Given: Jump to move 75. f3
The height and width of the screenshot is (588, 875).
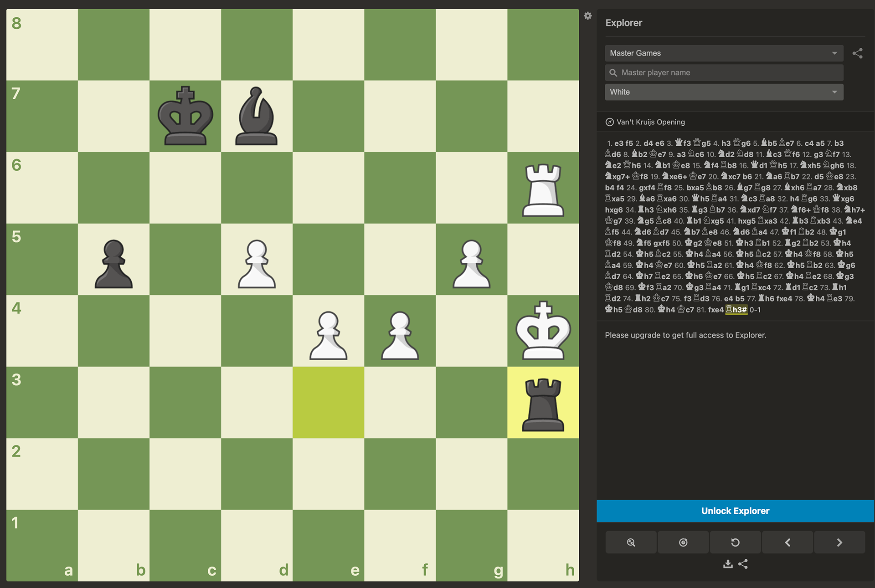Looking at the screenshot, I should point(688,299).
